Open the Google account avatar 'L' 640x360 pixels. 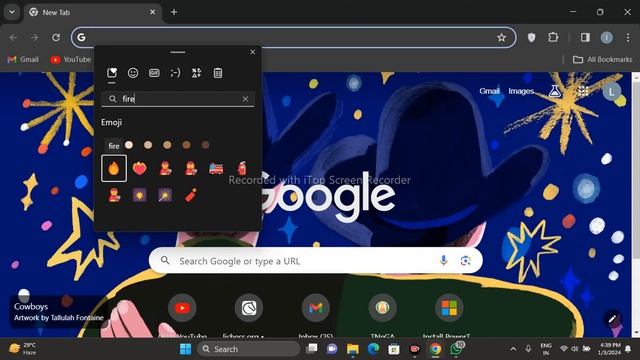click(x=611, y=91)
